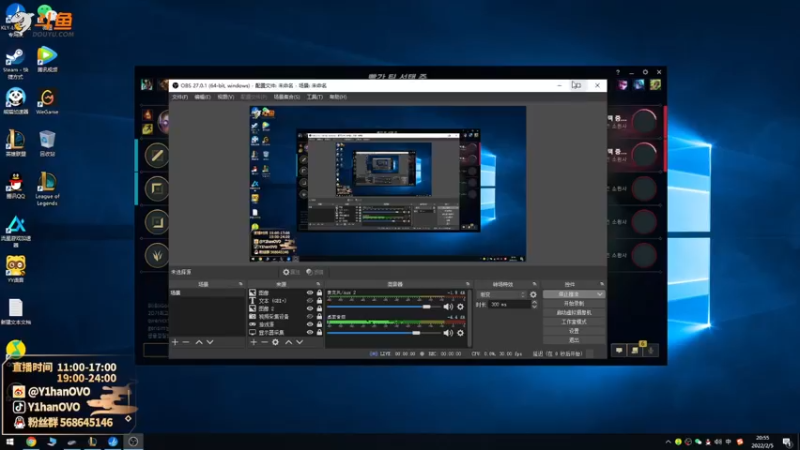
Task: Click the mixer panel vertical scrollbar
Action: tap(470, 316)
